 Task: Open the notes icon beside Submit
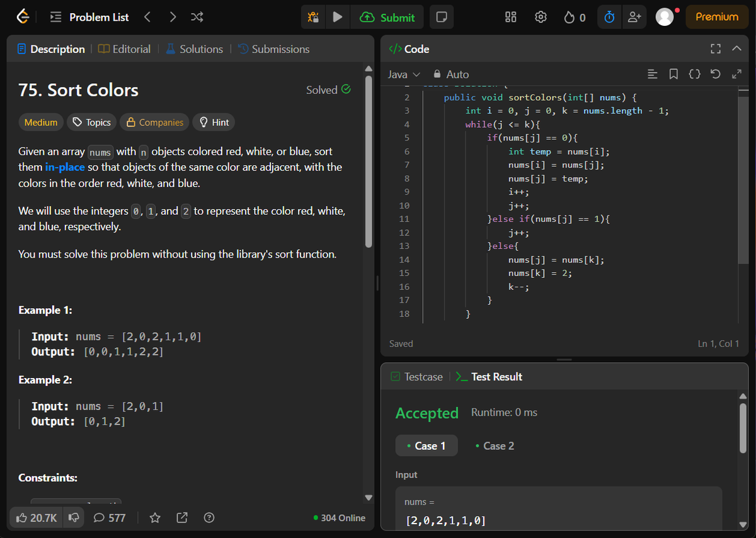pyautogui.click(x=442, y=18)
